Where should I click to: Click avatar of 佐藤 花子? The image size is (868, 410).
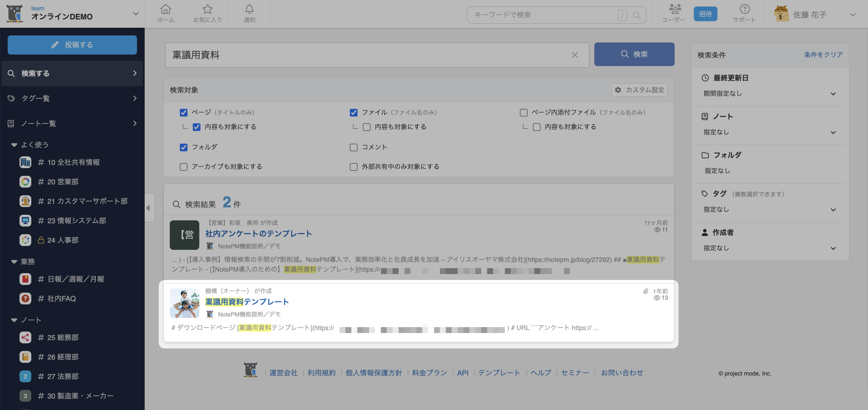click(x=781, y=14)
